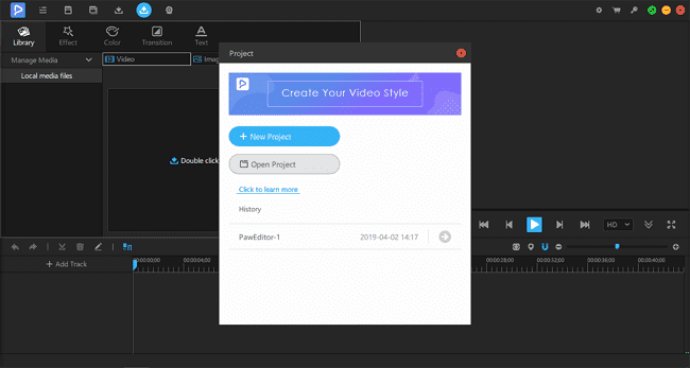The image size is (690, 368).
Task: Open the edit pencil tool above timeline
Action: click(x=98, y=247)
